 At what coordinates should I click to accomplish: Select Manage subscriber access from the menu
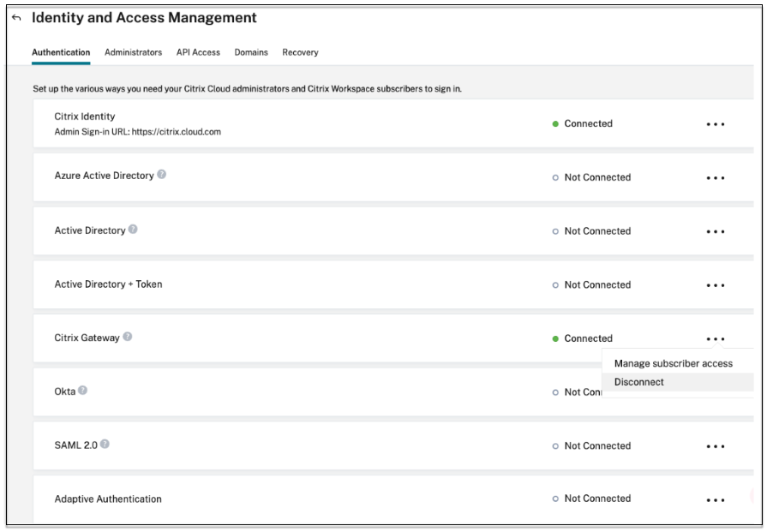[673, 364]
